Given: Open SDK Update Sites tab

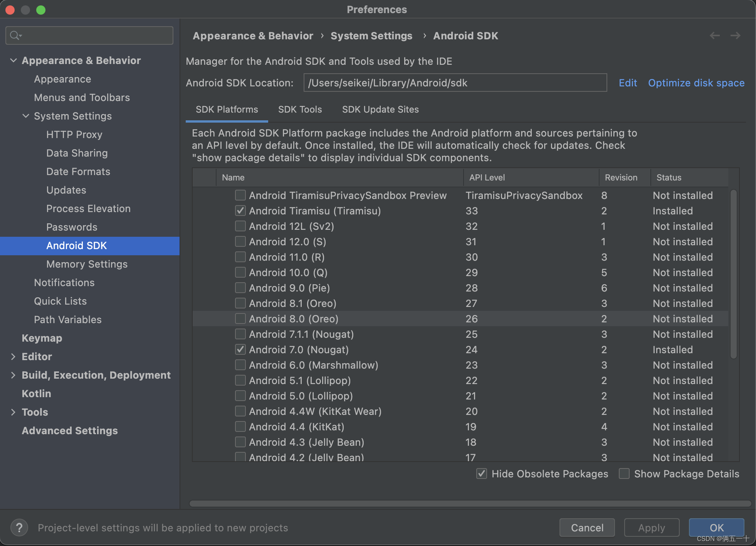Looking at the screenshot, I should pyautogui.click(x=380, y=110).
